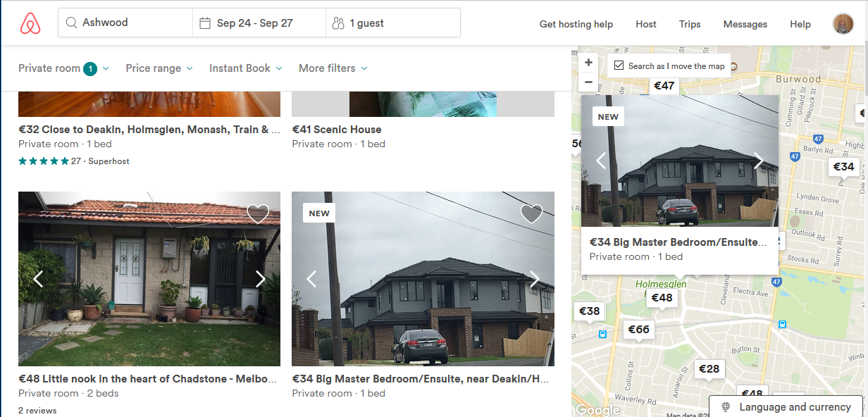Image resolution: width=868 pixels, height=417 pixels.
Task: Click the Airbnb logo icon
Action: [x=30, y=24]
